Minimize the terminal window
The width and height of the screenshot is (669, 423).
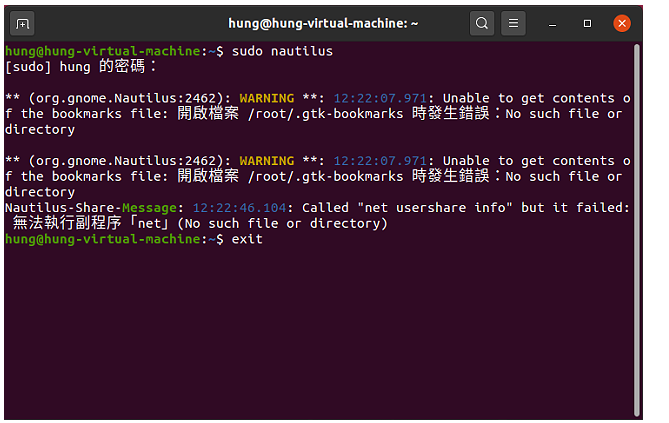pos(553,23)
